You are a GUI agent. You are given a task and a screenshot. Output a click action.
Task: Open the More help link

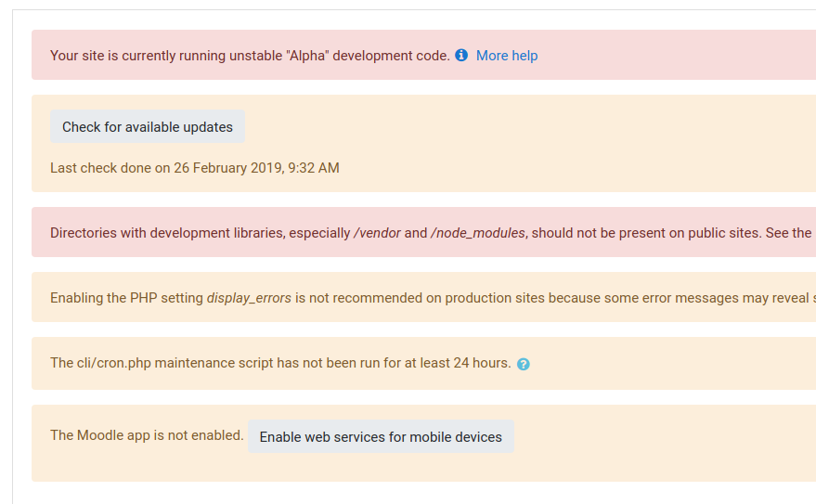(x=506, y=56)
